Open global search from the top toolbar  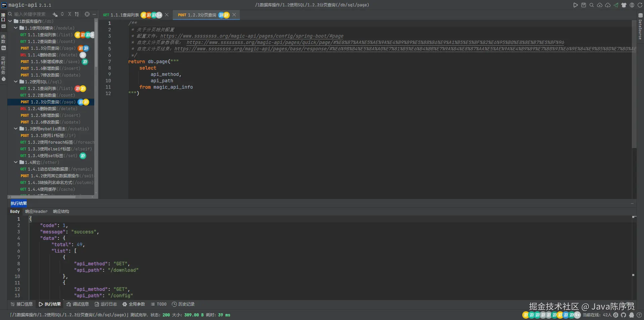(x=592, y=5)
